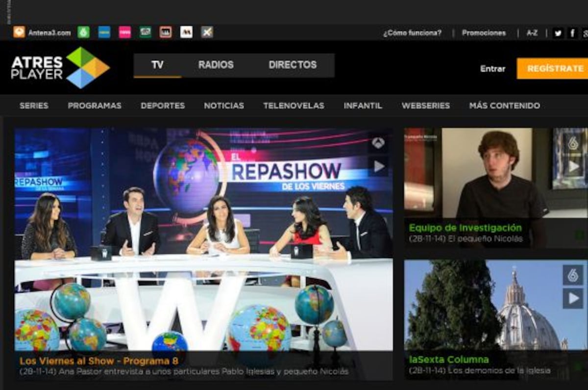Select the green laSexta channel icon

click(x=84, y=32)
